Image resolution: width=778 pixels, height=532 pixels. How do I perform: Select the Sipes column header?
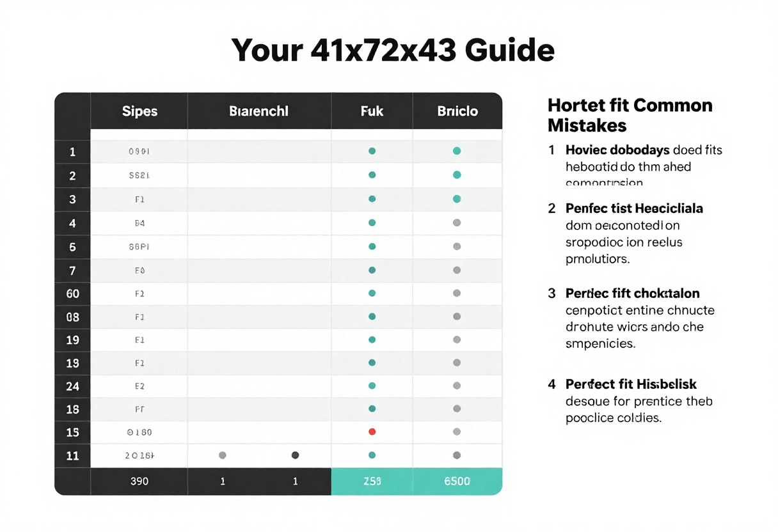pyautogui.click(x=139, y=111)
